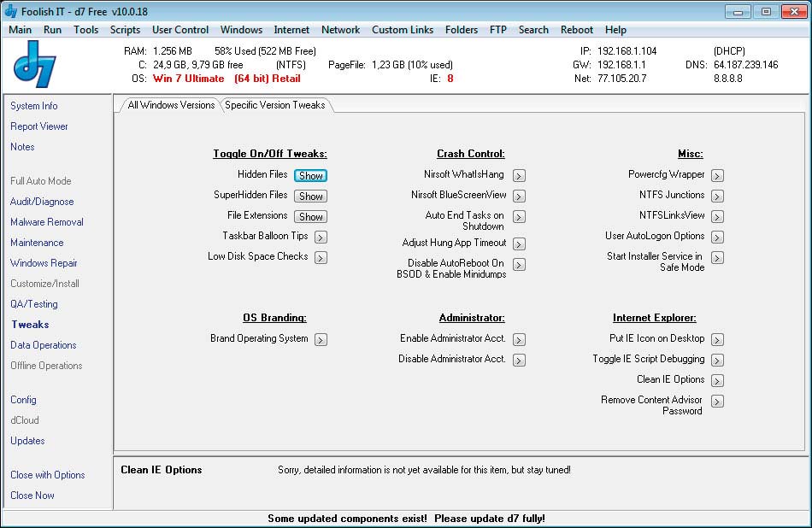Launch NTFSLinksView arrow button

717,216
